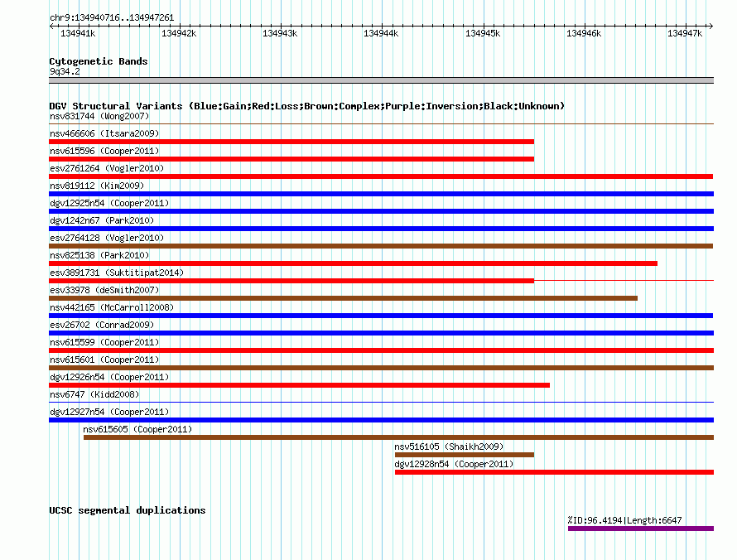Click the 134943k ruler tick label
Screen dimensions: 737x560
coord(280,33)
